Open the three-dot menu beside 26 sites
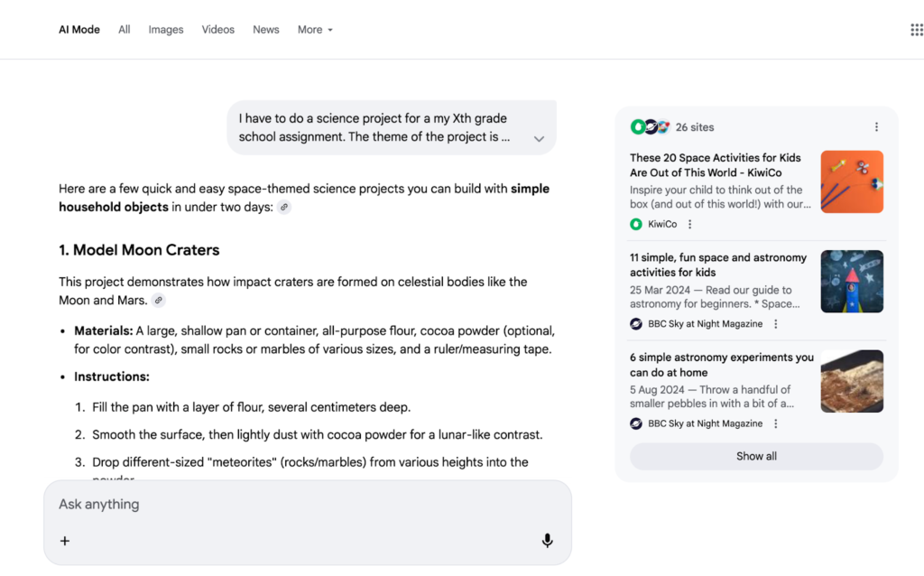Viewport: 924px width, 576px height. (876, 126)
